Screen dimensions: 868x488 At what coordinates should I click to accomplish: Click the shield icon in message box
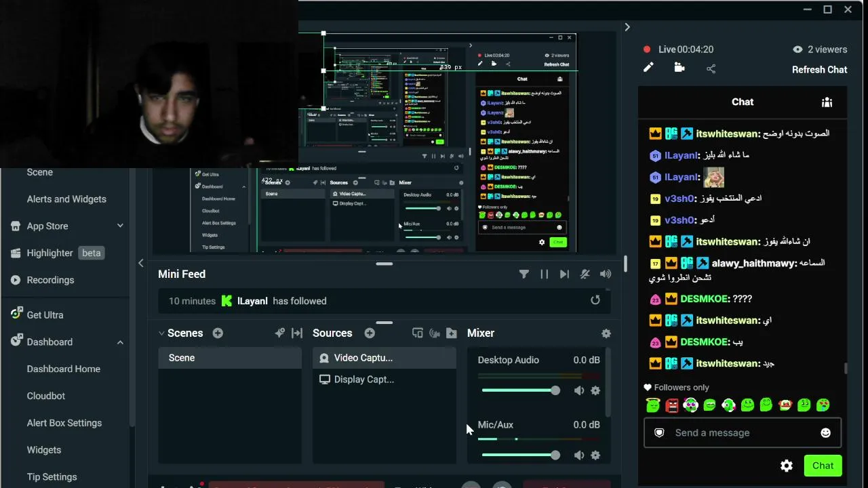pos(659,432)
